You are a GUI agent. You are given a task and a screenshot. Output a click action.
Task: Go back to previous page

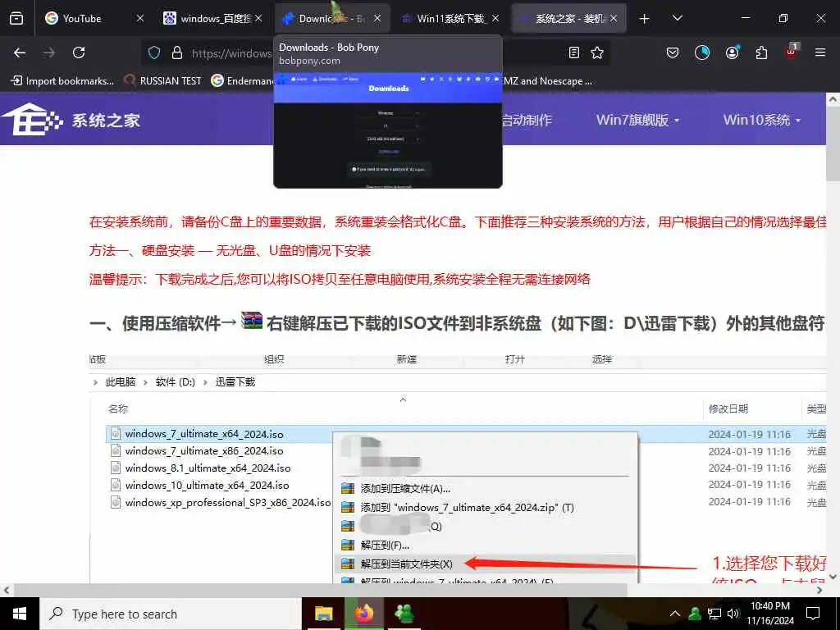point(20,52)
